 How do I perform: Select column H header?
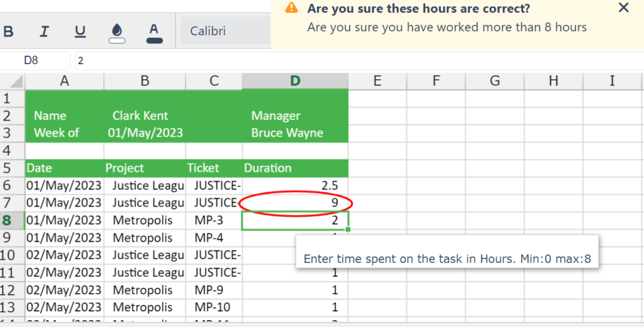click(553, 81)
